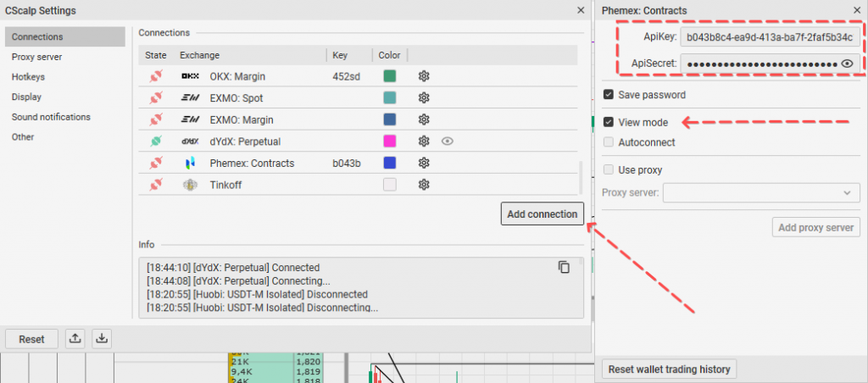Viewport: 868px width, 383px height.
Task: Toggle connection state plug for OKX: Margin
Action: 156,76
